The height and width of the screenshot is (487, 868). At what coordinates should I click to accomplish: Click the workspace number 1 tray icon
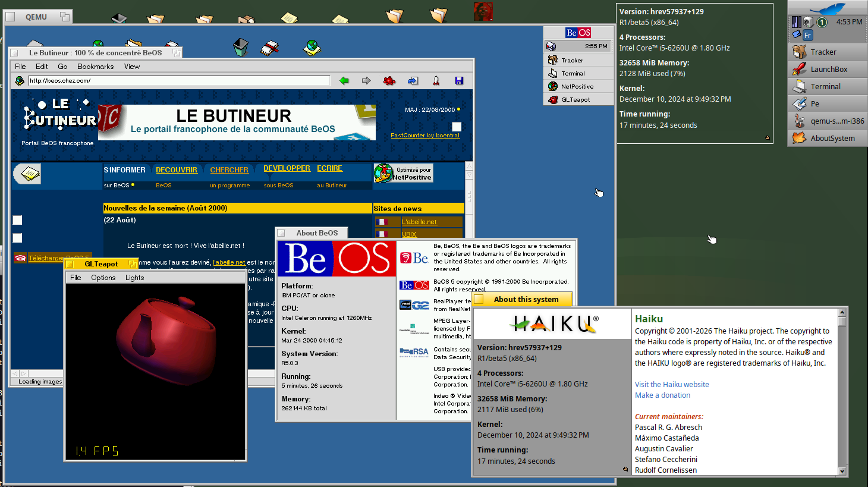[x=822, y=22]
